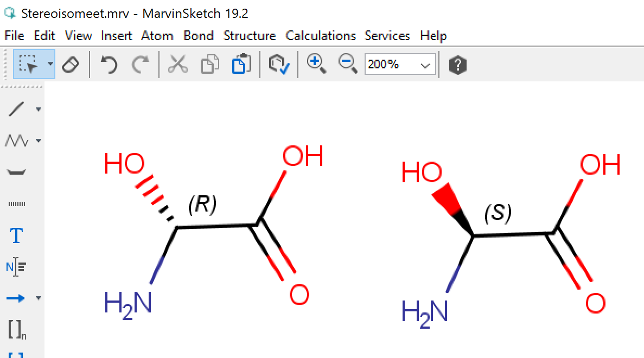Viewport: 644px width, 358px height.
Task: Click the Eraser tool
Action: click(71, 65)
